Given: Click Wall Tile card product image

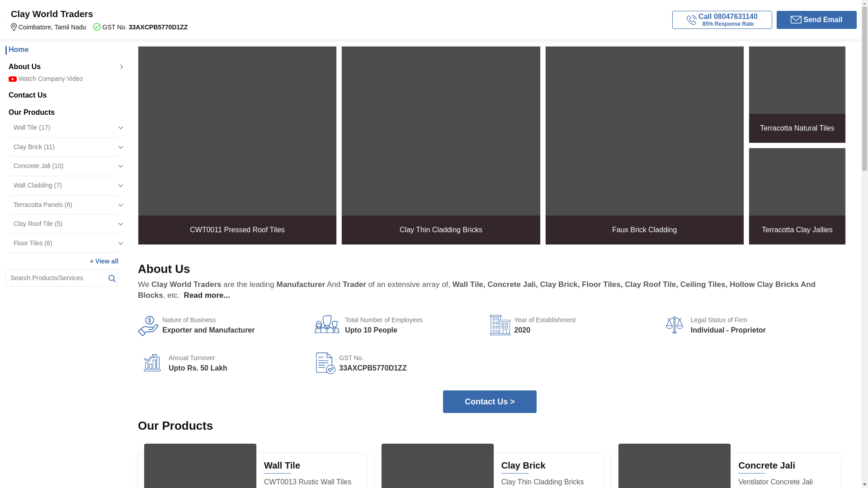Looking at the screenshot, I should pos(200,466).
